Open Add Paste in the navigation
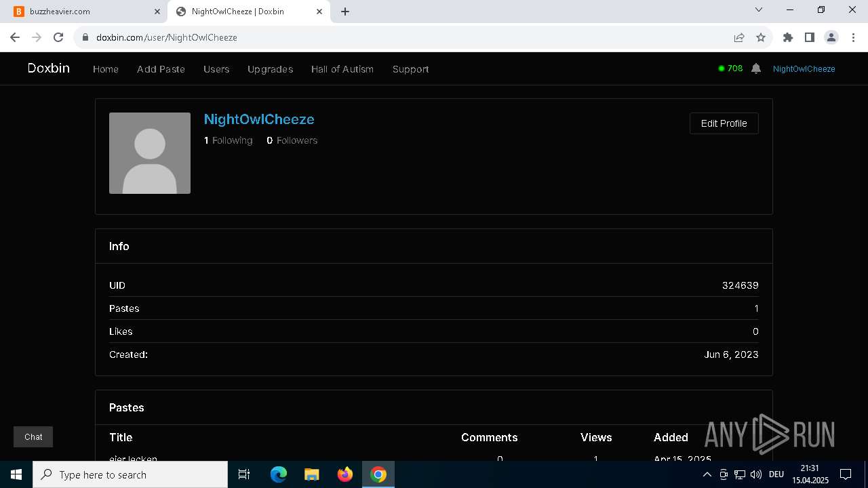 [x=161, y=69]
